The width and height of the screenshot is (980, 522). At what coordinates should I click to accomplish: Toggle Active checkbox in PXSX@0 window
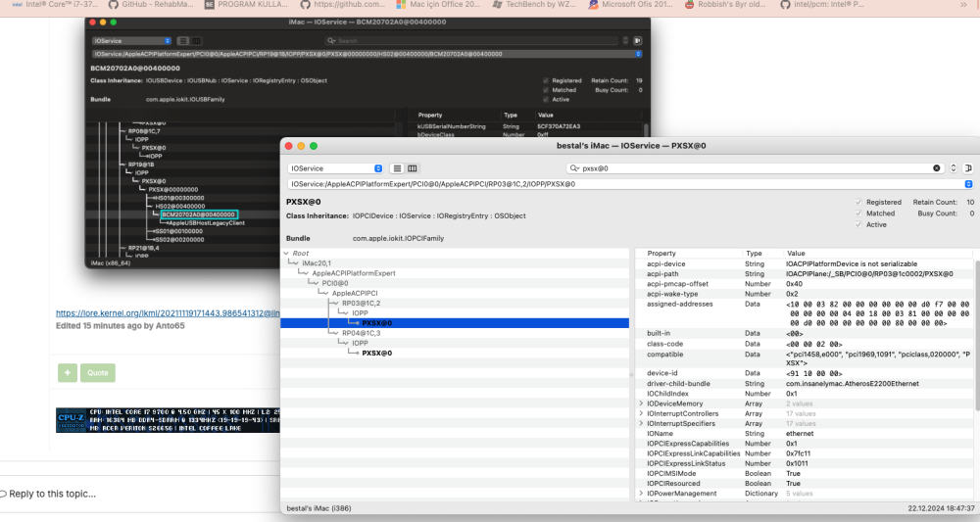[x=858, y=225]
